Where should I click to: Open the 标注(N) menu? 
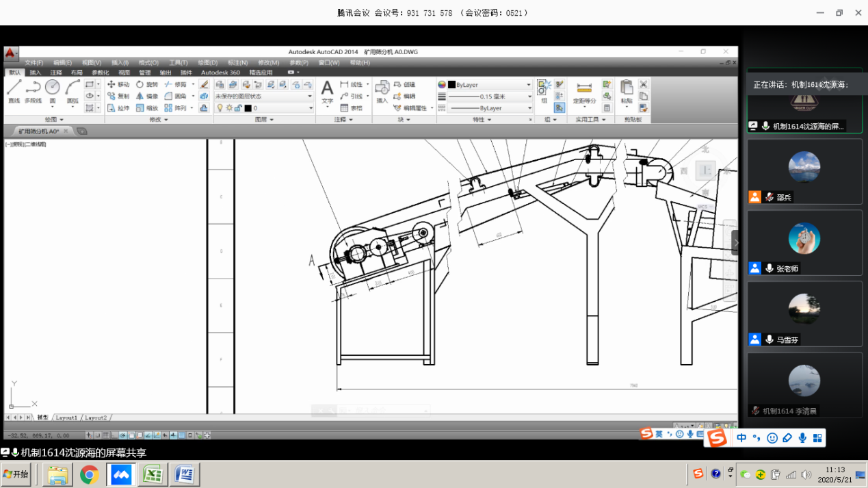[238, 63]
